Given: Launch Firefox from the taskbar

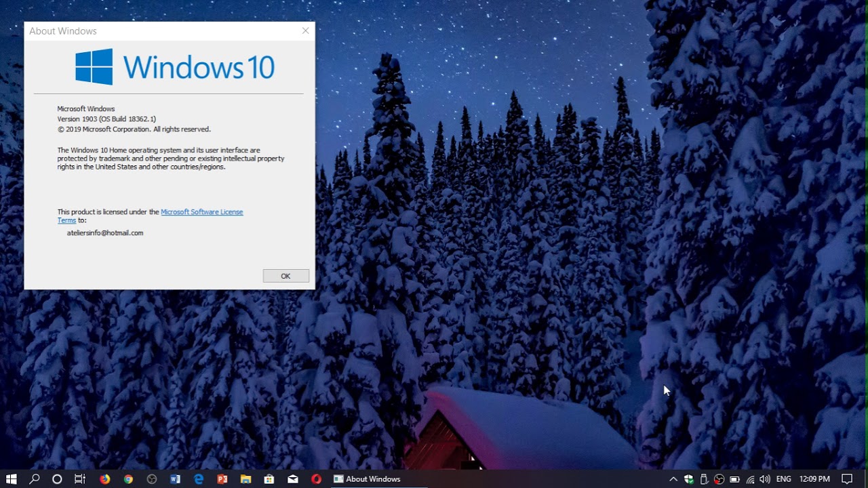Looking at the screenshot, I should [104, 479].
